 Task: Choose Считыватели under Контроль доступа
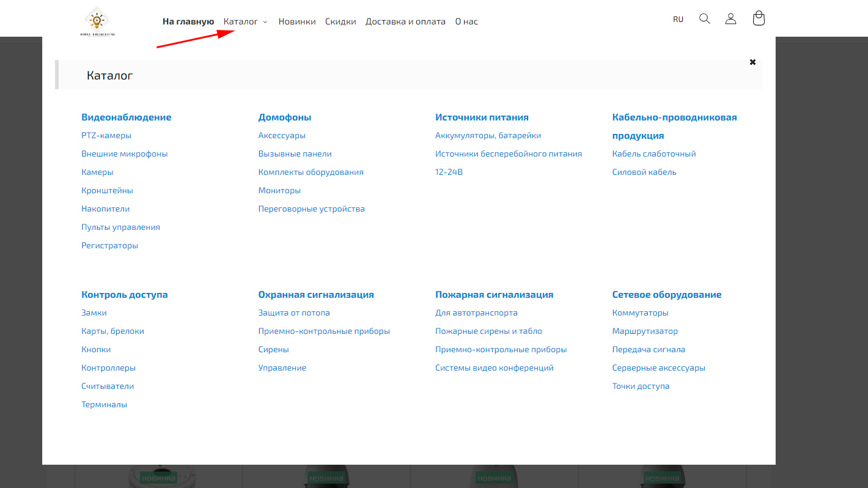click(x=108, y=386)
